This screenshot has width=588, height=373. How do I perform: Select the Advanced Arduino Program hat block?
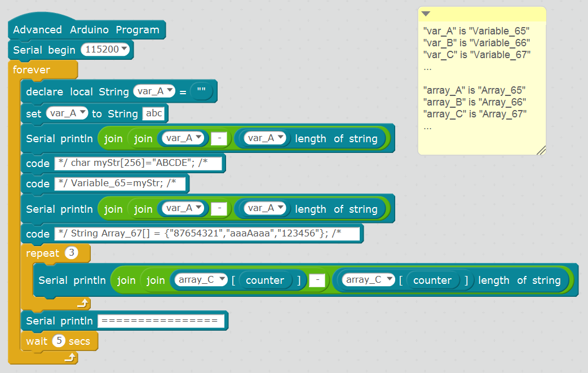click(x=86, y=30)
